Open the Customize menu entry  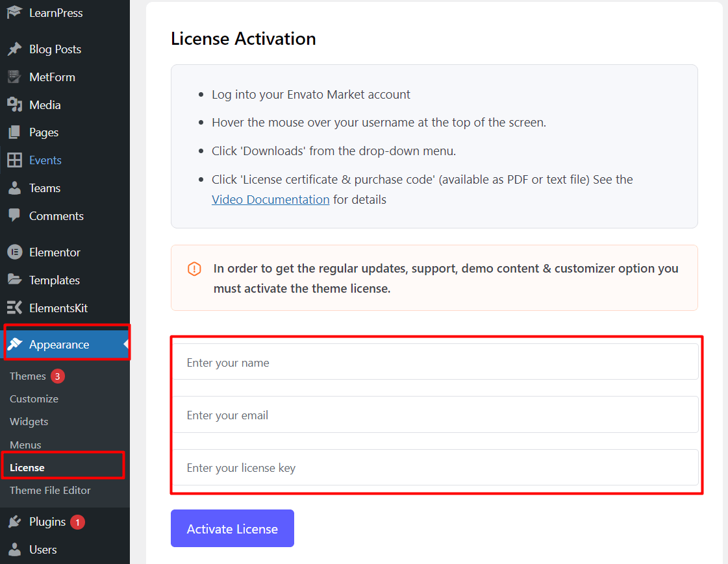34,398
